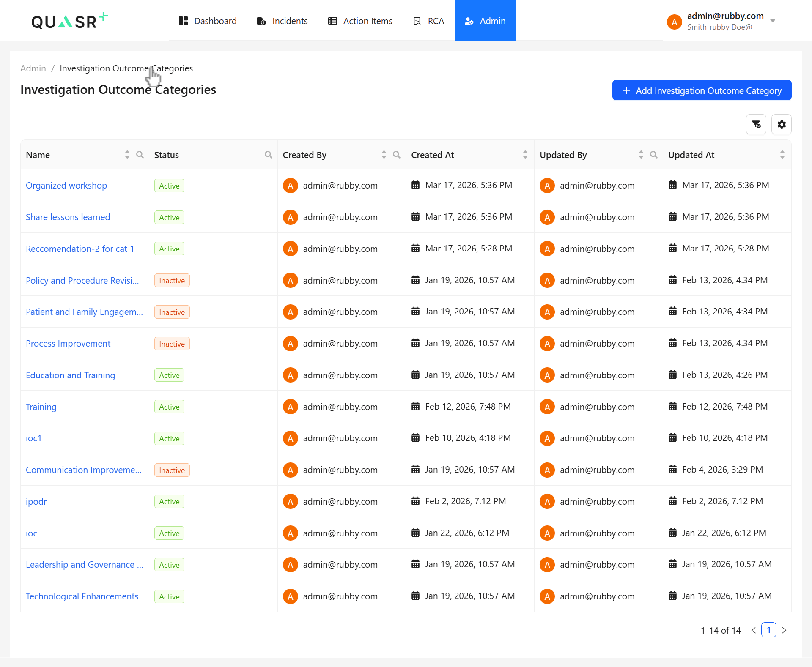Screen dimensions: 812x667
Task: Click the filter icon above the table
Action: coord(756,124)
